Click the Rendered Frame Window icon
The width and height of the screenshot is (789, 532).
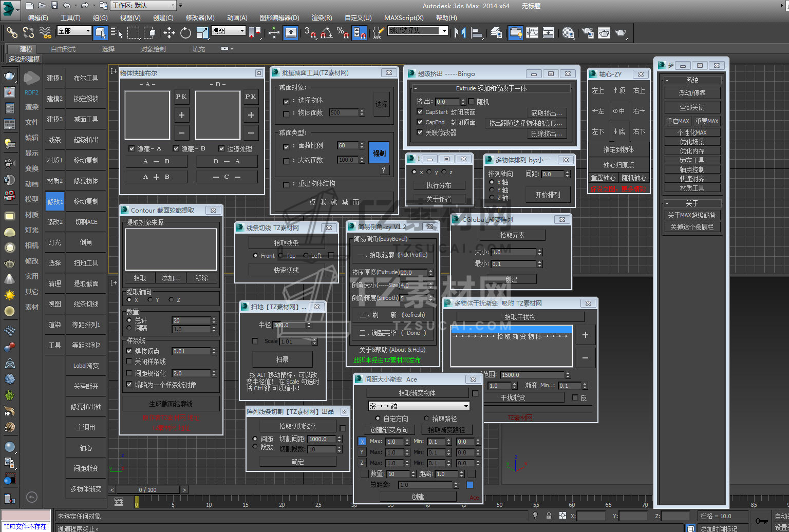click(604, 32)
